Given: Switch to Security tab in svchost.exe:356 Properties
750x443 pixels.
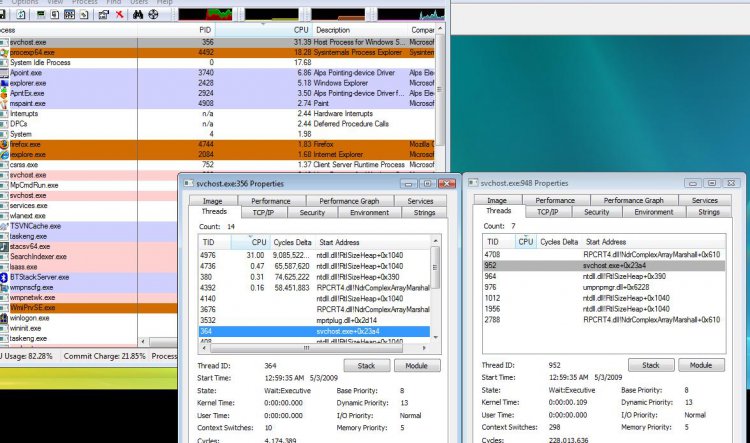Looking at the screenshot, I should tap(312, 212).
